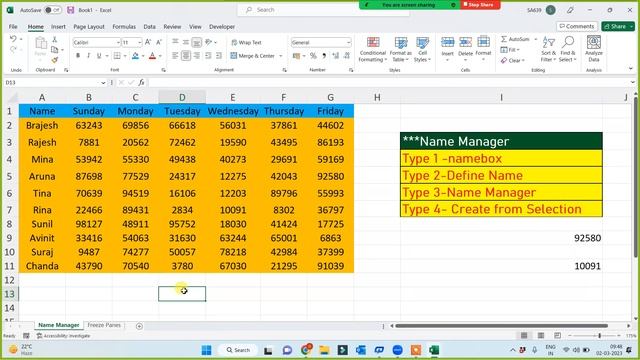Open the font name Calibri dropdown
The image size is (640, 360).
pos(118,42)
